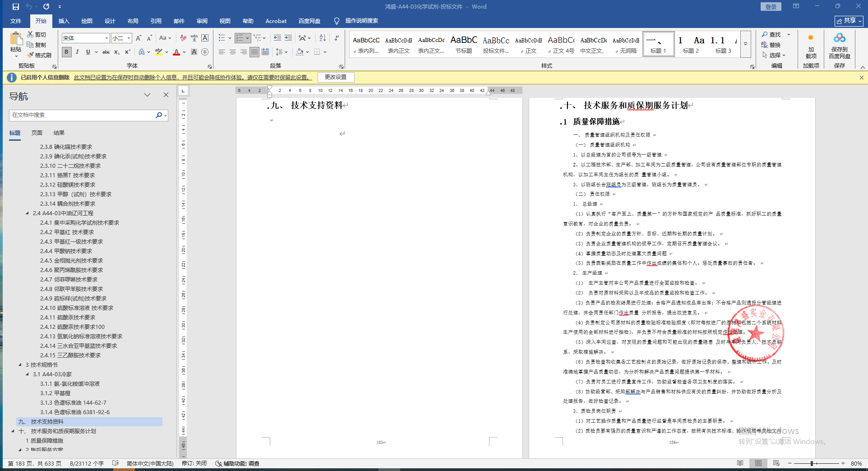This screenshot has width=868, height=471.
Task: Click the sort A-Z icon
Action: pos(323,38)
